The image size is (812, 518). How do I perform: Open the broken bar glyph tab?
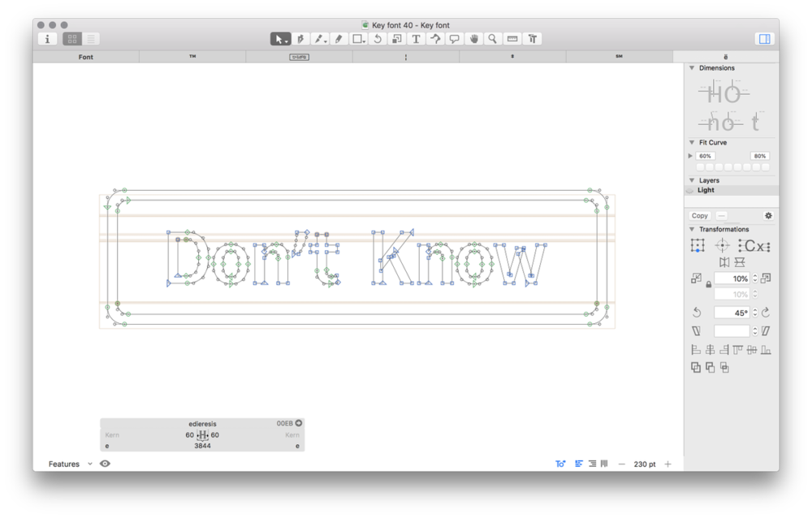406,57
